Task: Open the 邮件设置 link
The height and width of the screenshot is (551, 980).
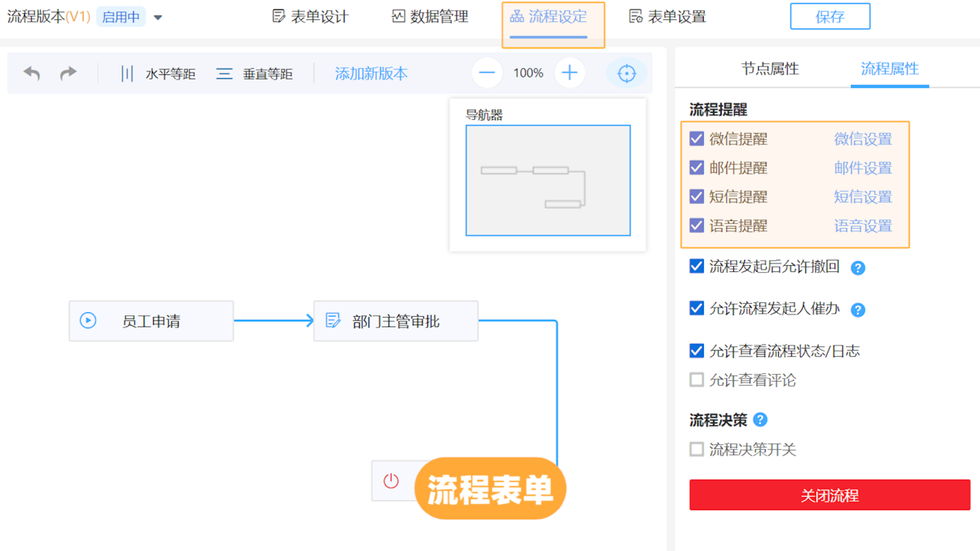Action: 862,168
